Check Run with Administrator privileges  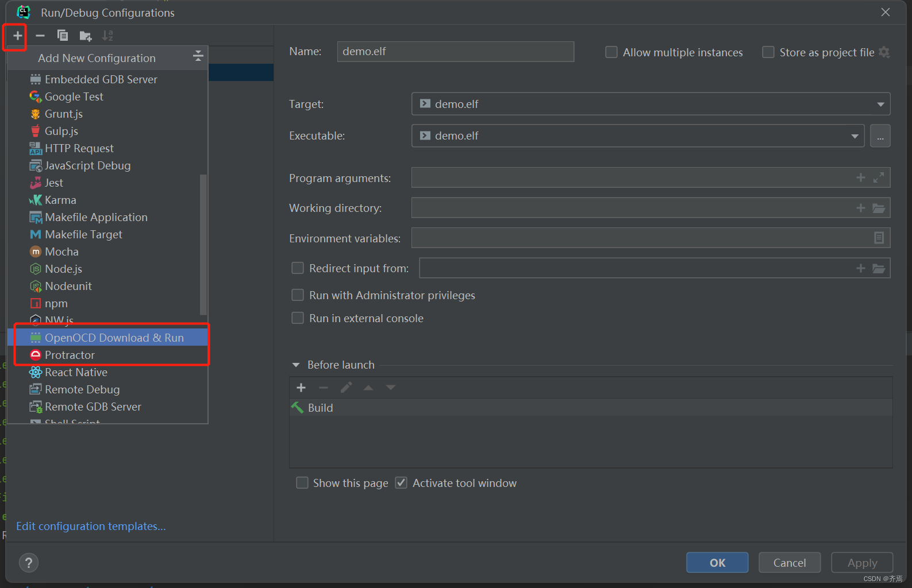298,295
